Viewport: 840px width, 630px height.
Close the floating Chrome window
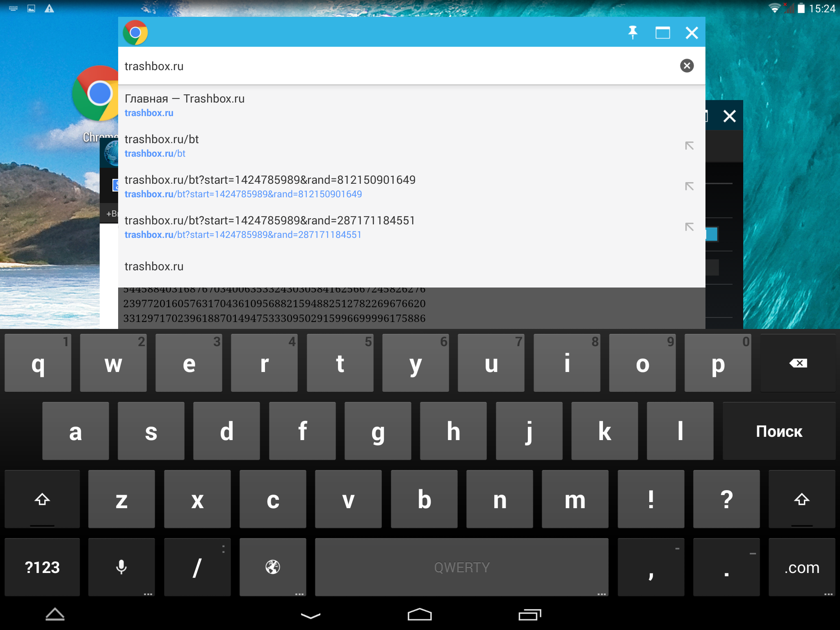692,32
